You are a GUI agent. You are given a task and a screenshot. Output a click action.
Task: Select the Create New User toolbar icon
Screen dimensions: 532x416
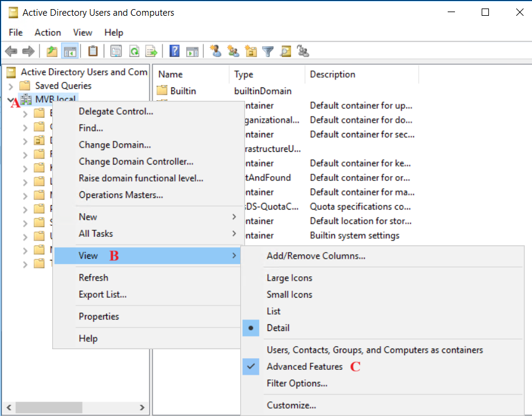[215, 51]
